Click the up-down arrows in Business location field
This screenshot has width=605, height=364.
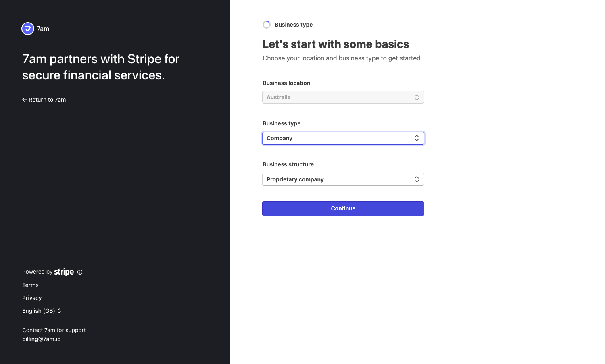(417, 97)
